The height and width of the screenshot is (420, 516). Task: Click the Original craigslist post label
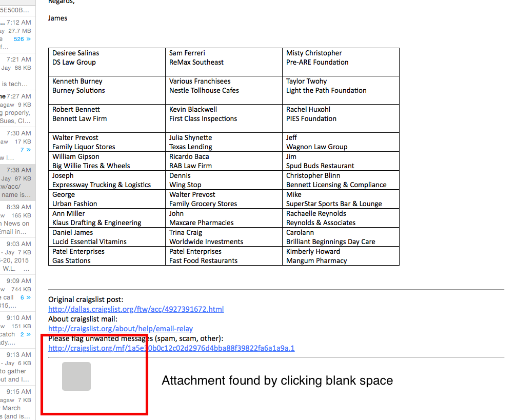coord(86,299)
